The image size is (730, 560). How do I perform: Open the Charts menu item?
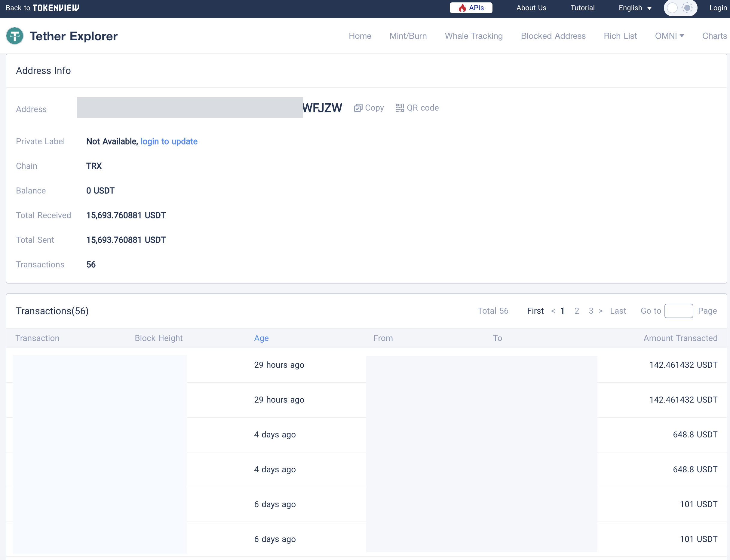714,36
